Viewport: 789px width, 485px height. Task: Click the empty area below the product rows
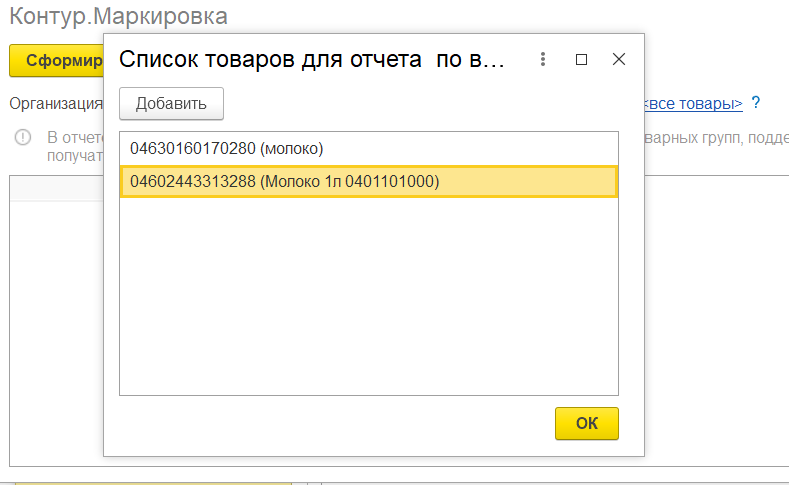(368, 300)
